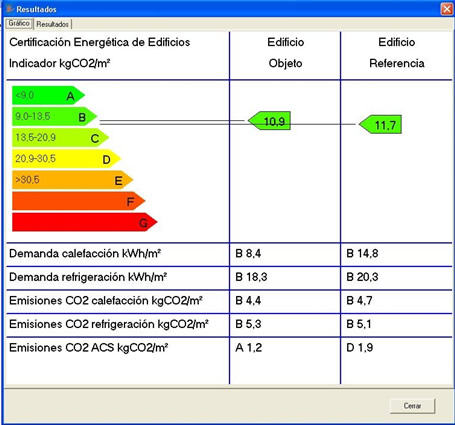Click the Emisiones CO2 refrigeración label
The width and height of the screenshot is (455, 425).
pos(109,324)
